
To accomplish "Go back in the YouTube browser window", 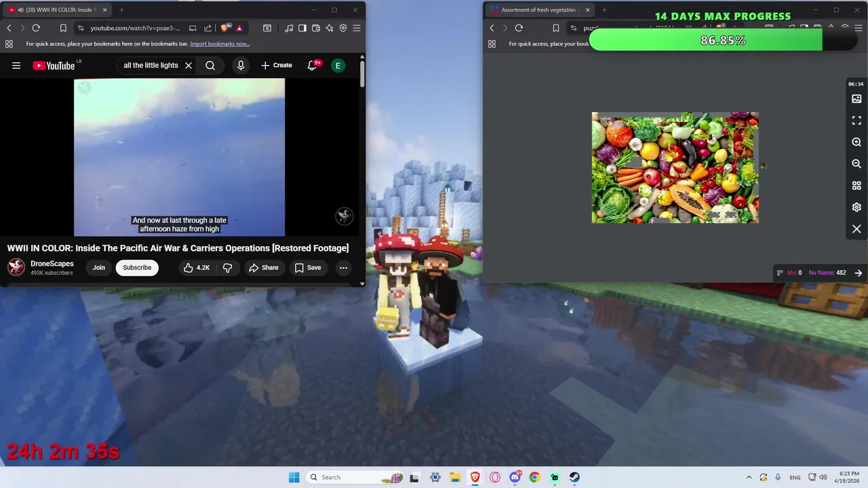I will point(9,28).
